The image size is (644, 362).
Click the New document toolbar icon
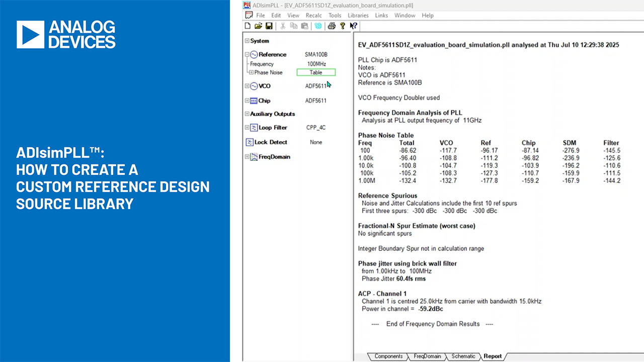(248, 26)
